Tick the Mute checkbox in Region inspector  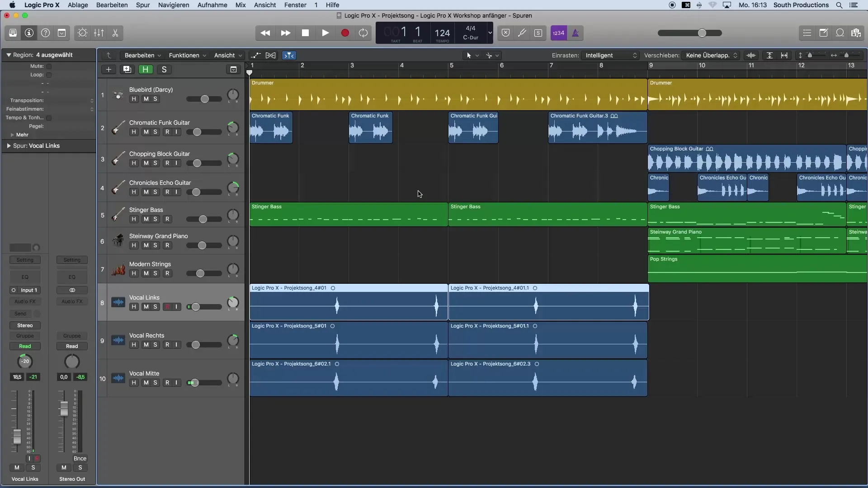click(x=49, y=66)
